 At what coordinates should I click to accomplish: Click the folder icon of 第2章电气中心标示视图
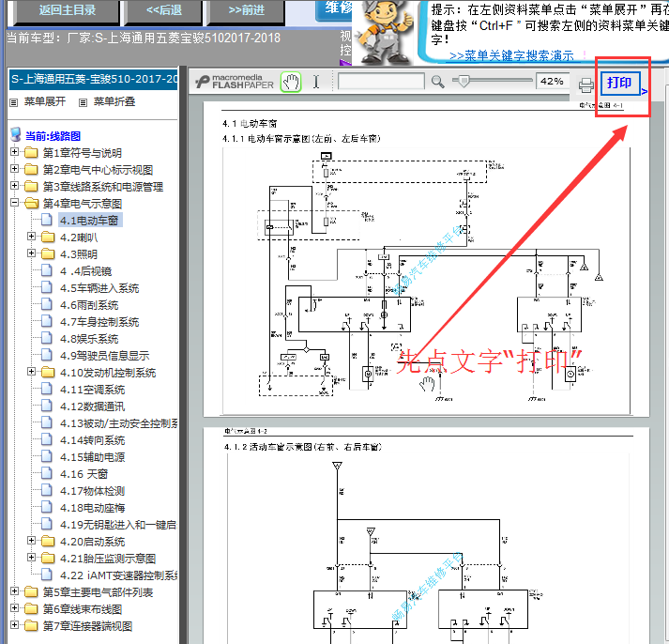click(x=31, y=169)
